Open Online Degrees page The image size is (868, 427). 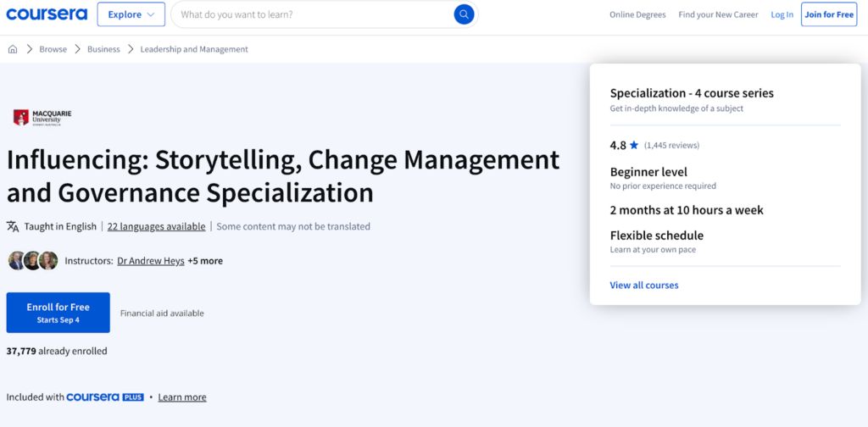point(637,15)
